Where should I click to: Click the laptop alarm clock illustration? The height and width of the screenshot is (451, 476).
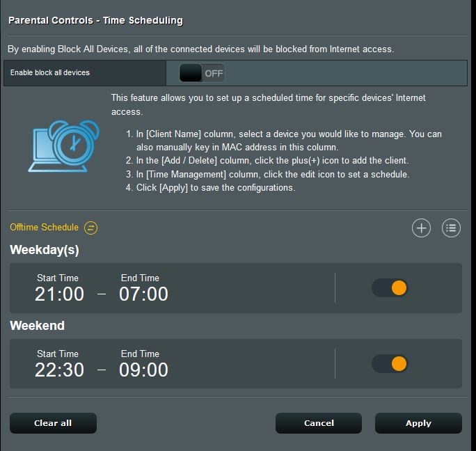(64, 146)
